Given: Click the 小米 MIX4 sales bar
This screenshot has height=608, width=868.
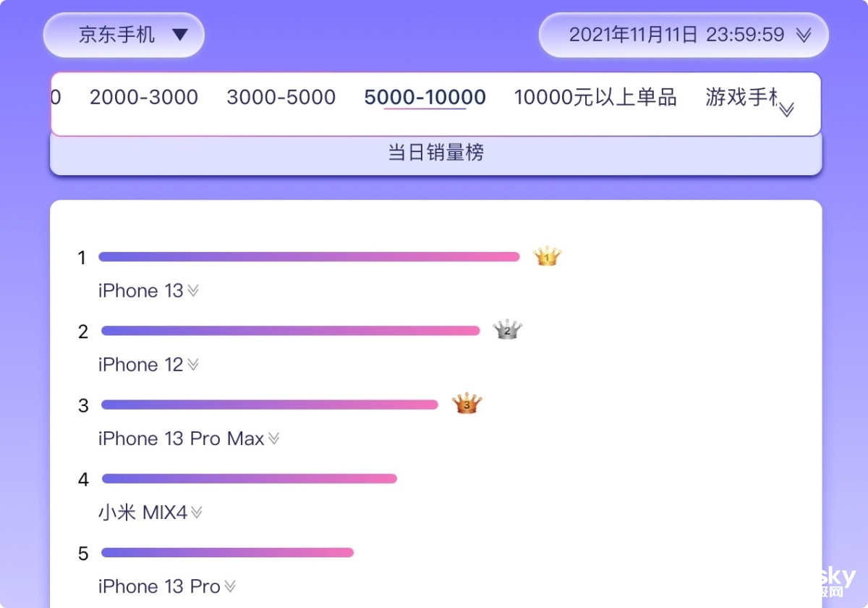Looking at the screenshot, I should click(x=250, y=478).
